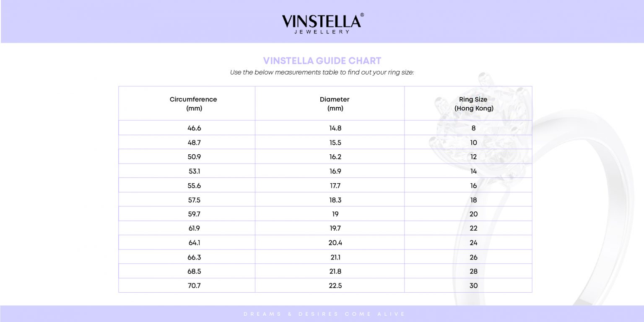
Task: Select the 57.5 circumference cell
Action: [194, 200]
